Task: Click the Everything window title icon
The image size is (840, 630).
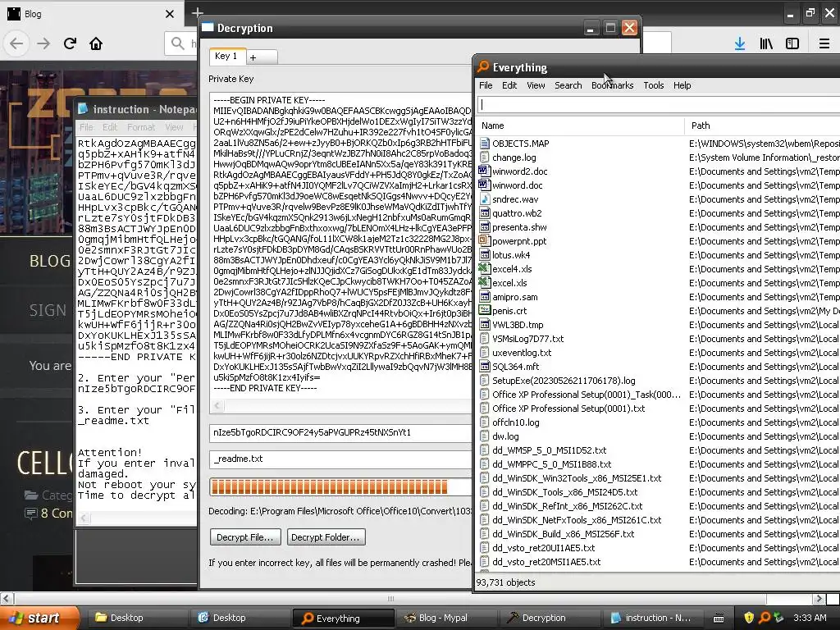Action: point(483,66)
